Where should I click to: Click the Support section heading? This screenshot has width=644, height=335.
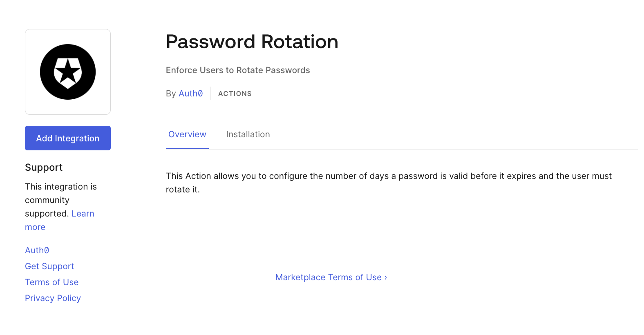tap(44, 167)
